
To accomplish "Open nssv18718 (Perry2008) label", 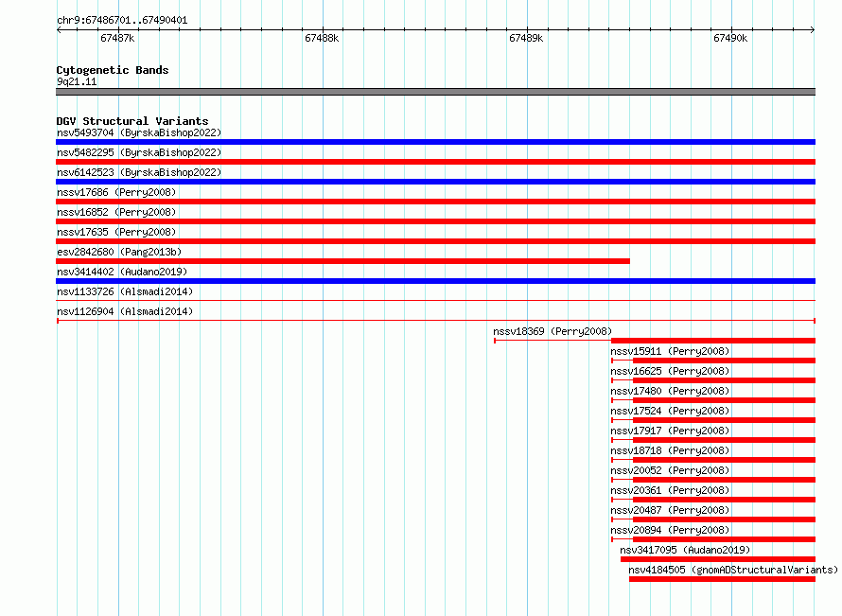I will click(670, 450).
